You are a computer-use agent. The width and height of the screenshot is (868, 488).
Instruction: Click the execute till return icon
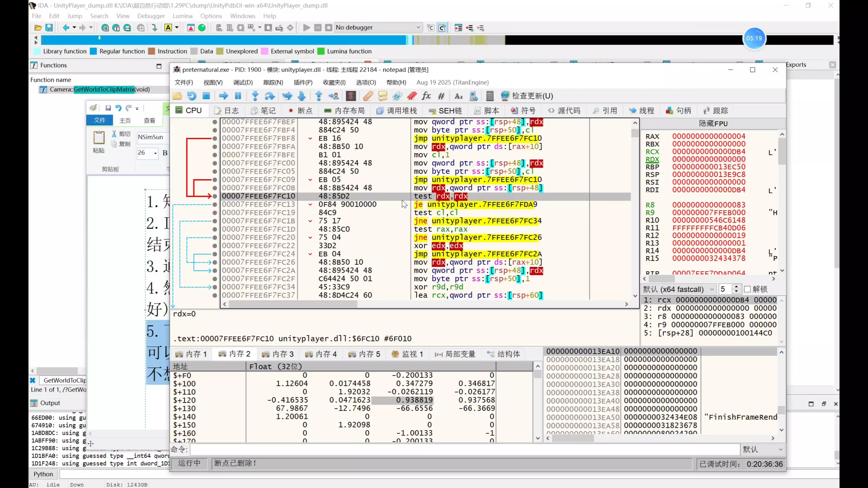tap(319, 96)
